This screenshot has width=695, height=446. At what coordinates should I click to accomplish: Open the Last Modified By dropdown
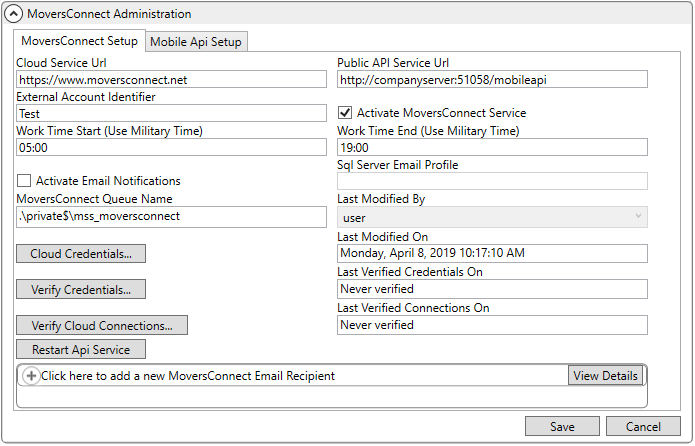tap(492, 217)
